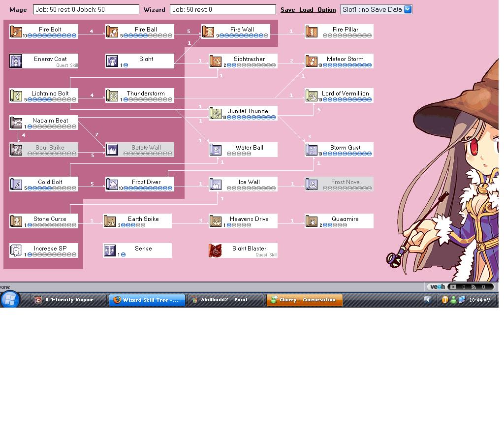Click the Sense skill icon
Viewport: 504px width, 439px height.
coord(110,251)
